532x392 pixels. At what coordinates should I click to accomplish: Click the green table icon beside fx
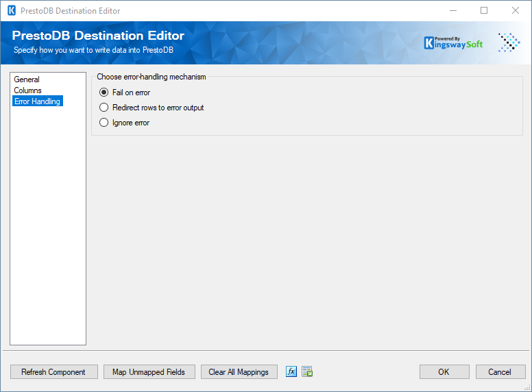coord(307,371)
